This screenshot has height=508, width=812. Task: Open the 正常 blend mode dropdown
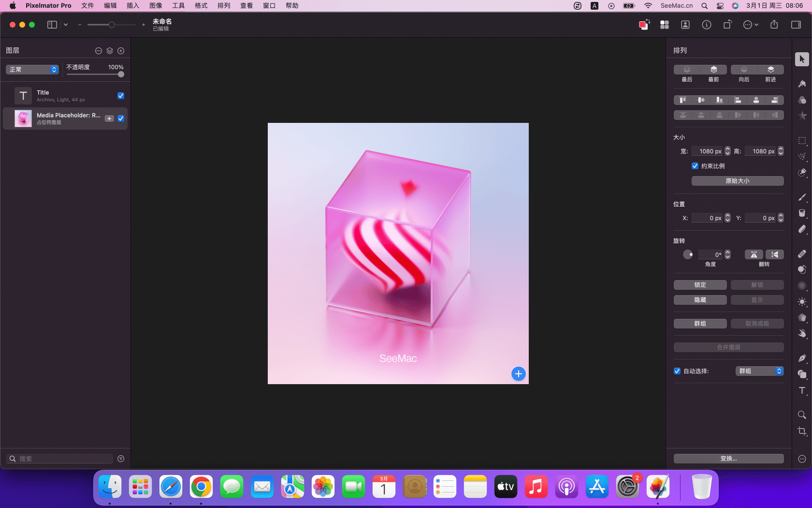coord(32,70)
